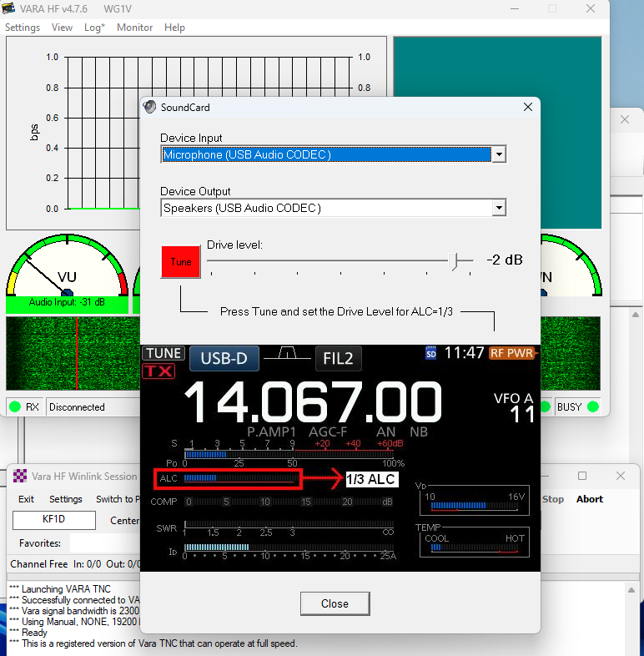
Task: Select the Microphone (USB Audio CODEC) combo box
Action: (325, 154)
